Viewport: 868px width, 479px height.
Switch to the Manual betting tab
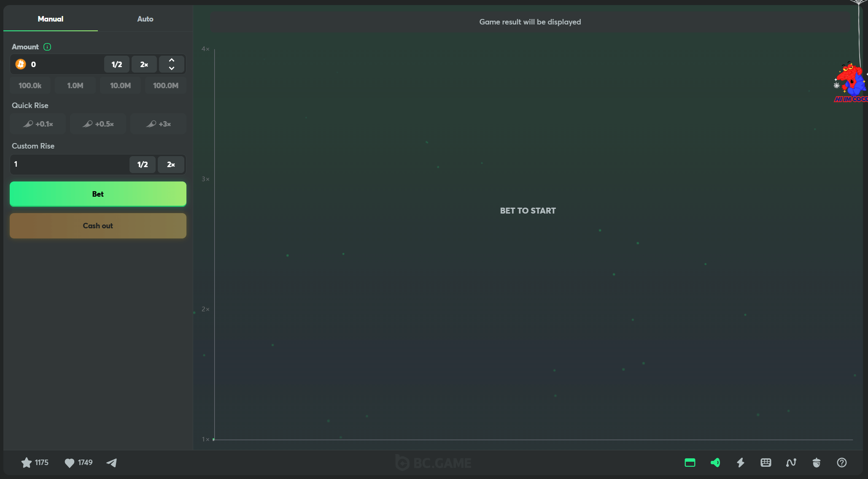tap(51, 19)
